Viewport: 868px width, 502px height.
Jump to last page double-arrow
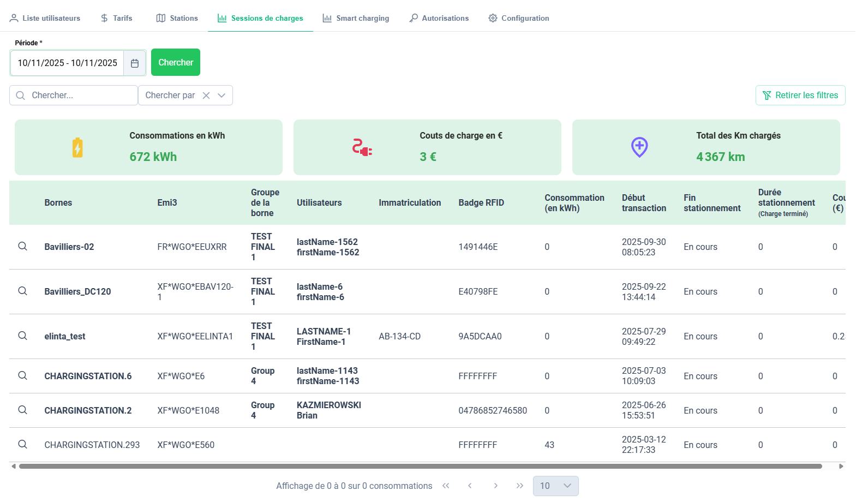click(x=520, y=486)
